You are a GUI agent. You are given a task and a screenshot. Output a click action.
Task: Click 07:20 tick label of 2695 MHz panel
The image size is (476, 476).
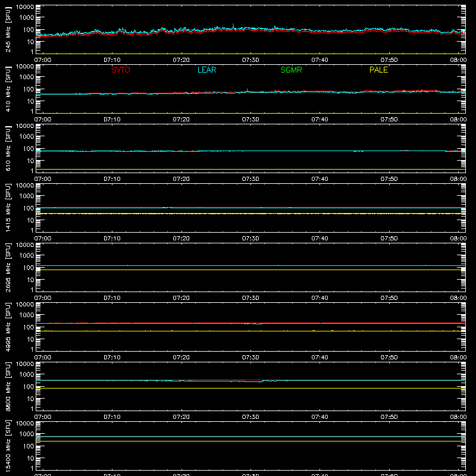(x=181, y=298)
